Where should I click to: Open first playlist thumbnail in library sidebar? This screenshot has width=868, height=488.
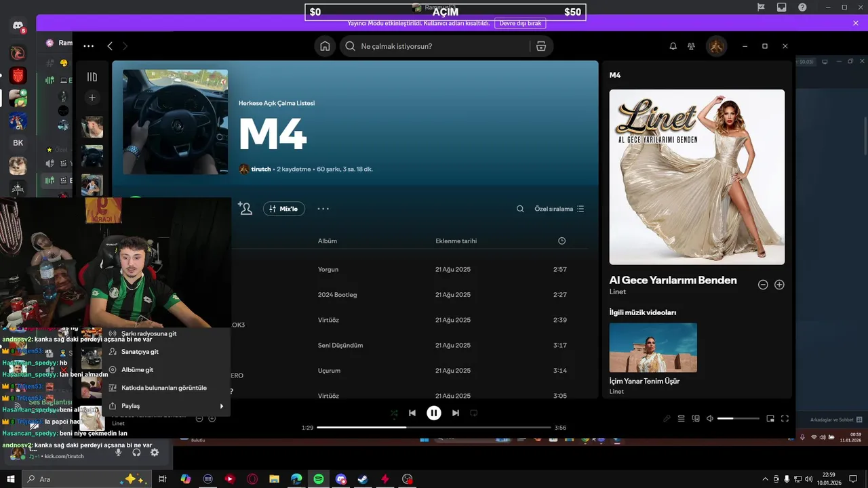[x=92, y=127]
